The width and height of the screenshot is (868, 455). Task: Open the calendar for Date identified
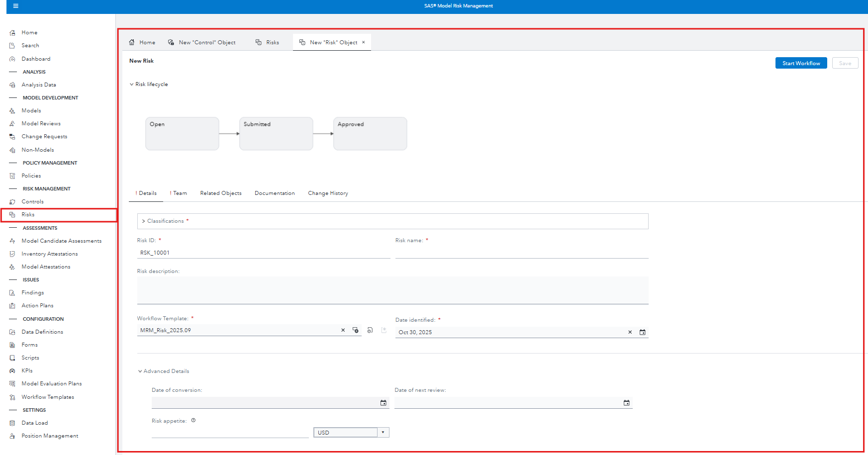pyautogui.click(x=643, y=332)
